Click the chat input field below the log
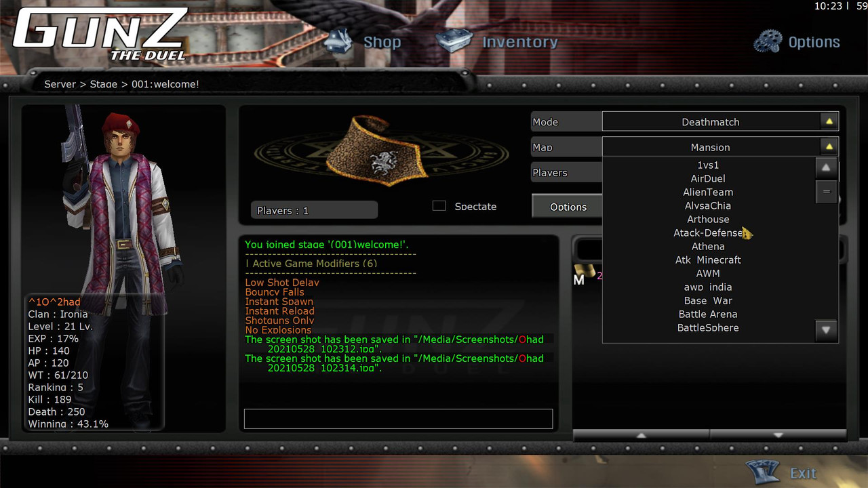The height and width of the screenshot is (488, 868). pyautogui.click(x=399, y=419)
